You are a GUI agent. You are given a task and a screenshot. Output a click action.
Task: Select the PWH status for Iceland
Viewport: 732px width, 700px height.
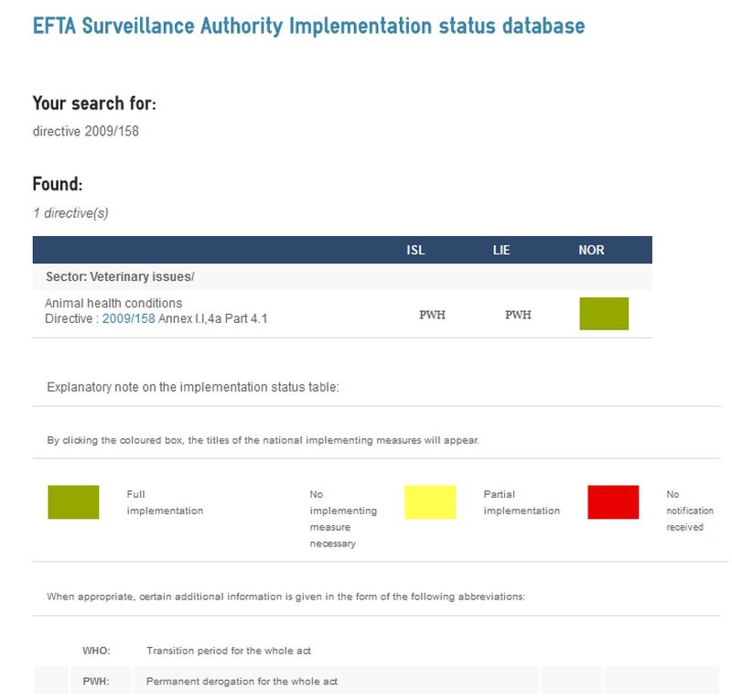[x=432, y=315]
